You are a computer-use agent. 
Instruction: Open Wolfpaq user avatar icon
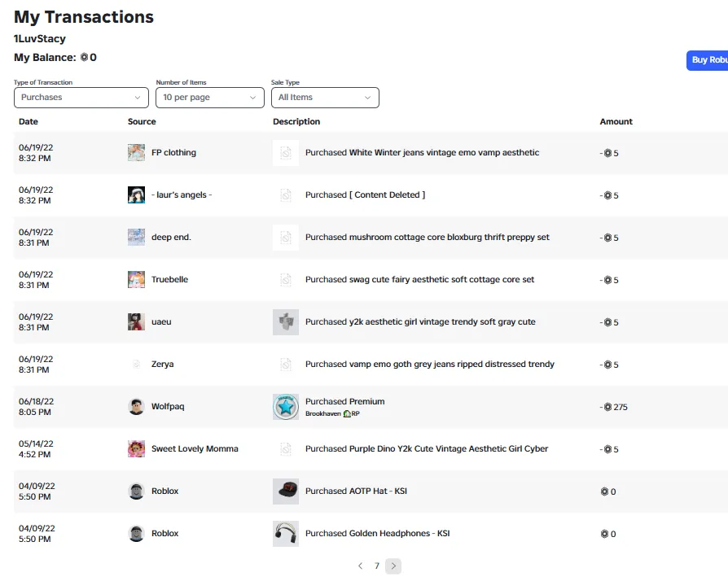136,406
